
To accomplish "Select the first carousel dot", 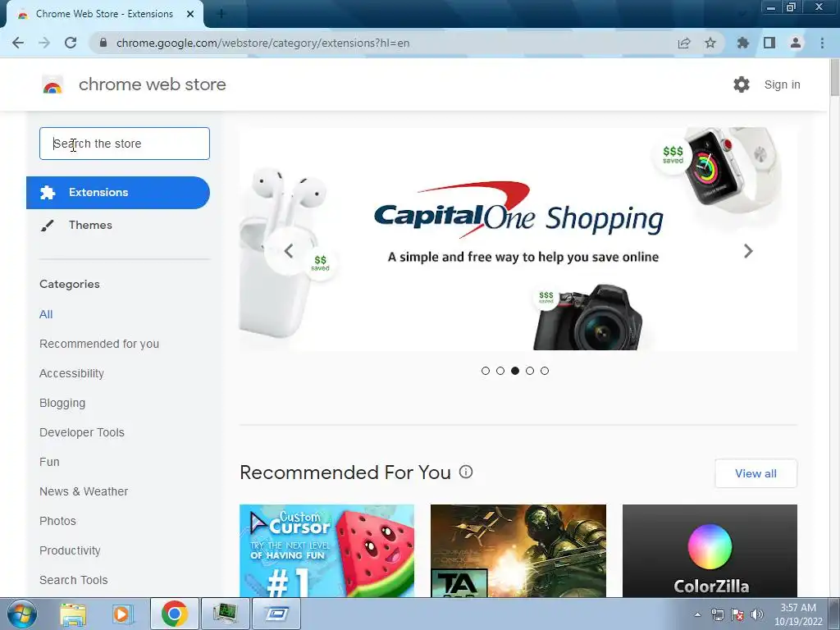I will (486, 371).
